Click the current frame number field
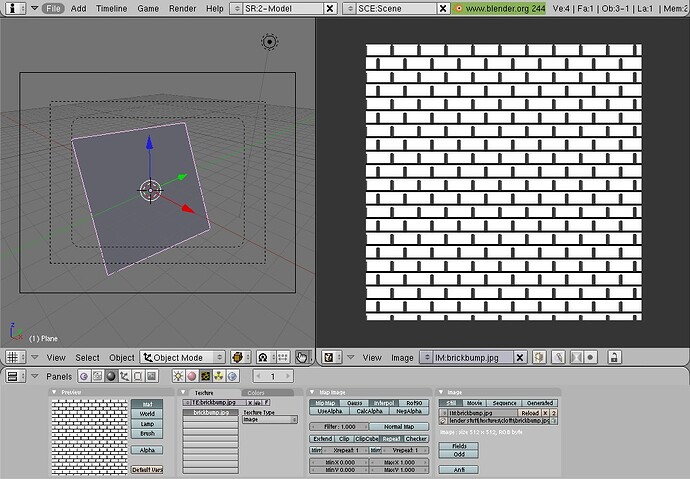690x479 pixels. [x=273, y=376]
